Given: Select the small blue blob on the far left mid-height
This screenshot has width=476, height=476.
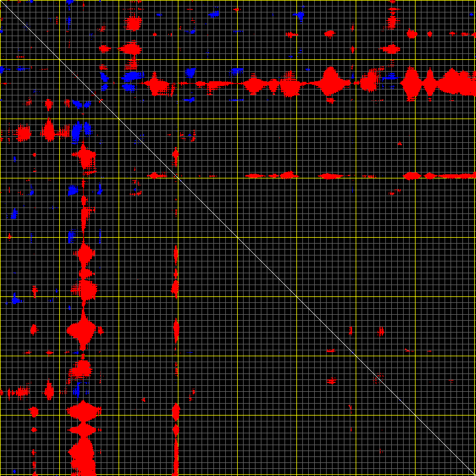Looking at the screenshot, I should [x=13, y=213].
